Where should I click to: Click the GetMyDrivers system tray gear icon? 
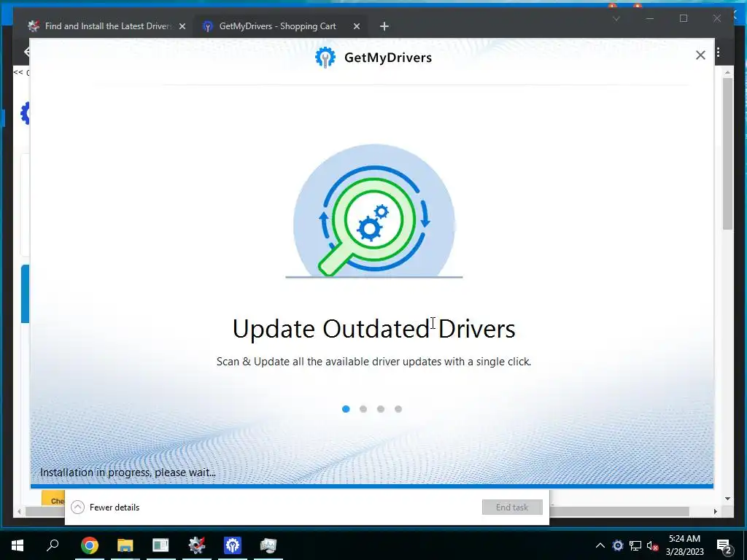[x=617, y=545]
